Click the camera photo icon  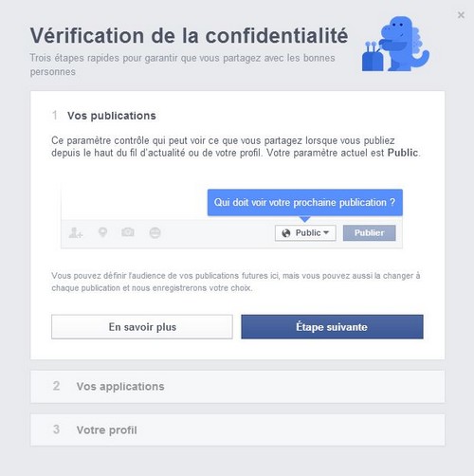coord(128,232)
